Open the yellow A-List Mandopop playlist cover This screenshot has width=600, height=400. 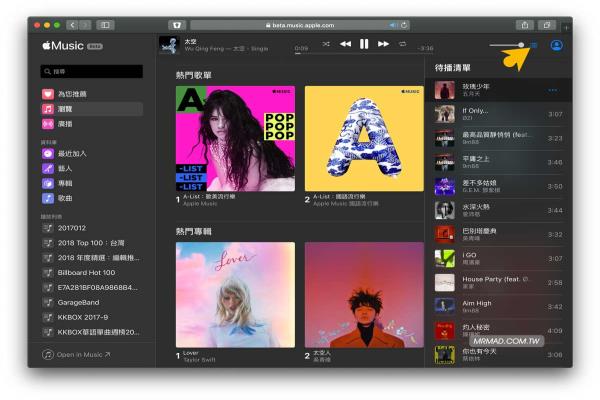click(x=364, y=139)
